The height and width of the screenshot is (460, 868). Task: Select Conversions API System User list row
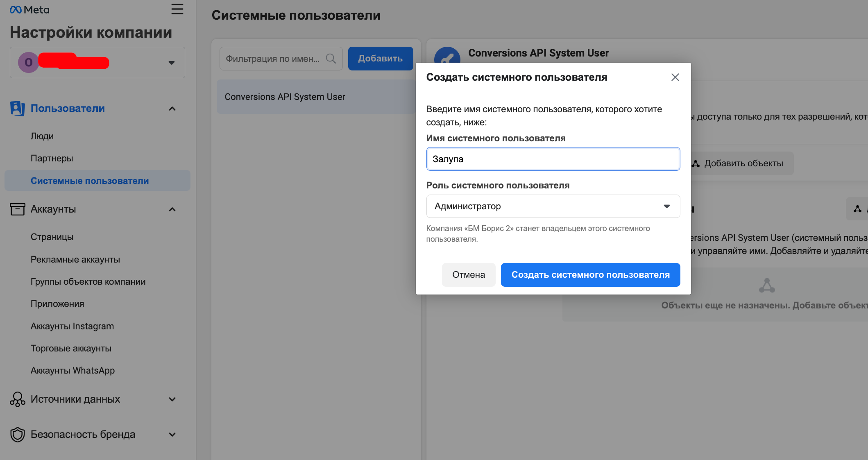[316, 97]
